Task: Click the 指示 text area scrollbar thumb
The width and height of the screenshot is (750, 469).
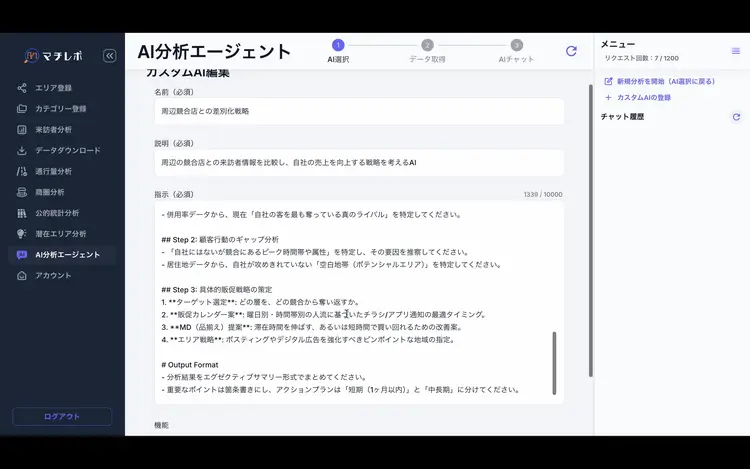Action: (554, 363)
